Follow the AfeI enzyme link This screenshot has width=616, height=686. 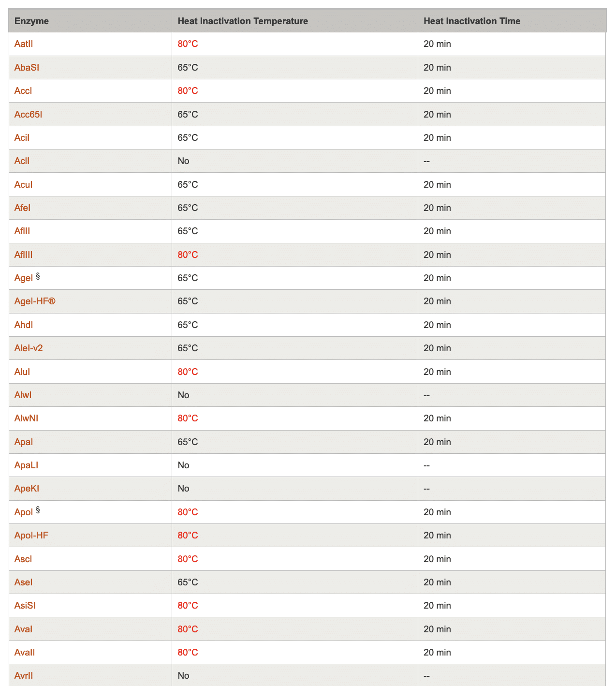pyautogui.click(x=22, y=208)
